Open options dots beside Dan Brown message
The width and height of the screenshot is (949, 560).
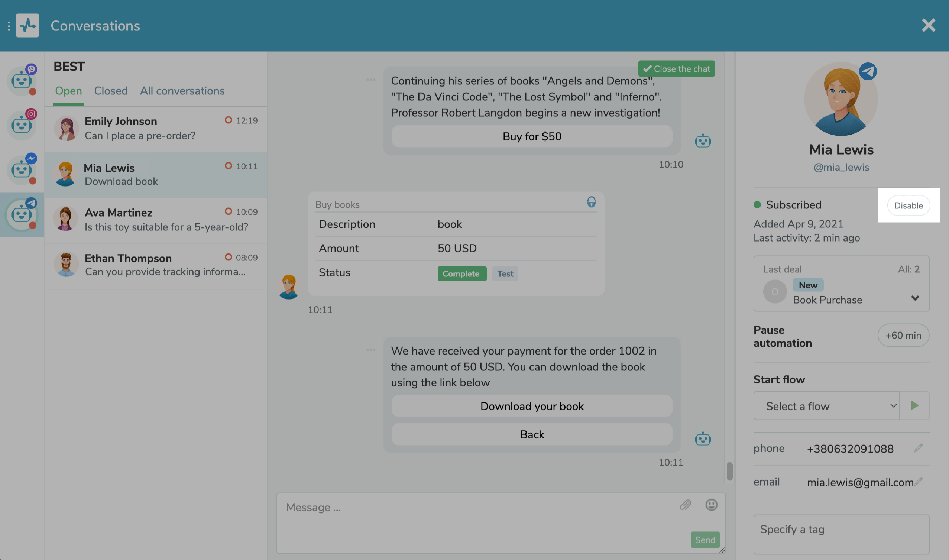(x=370, y=80)
